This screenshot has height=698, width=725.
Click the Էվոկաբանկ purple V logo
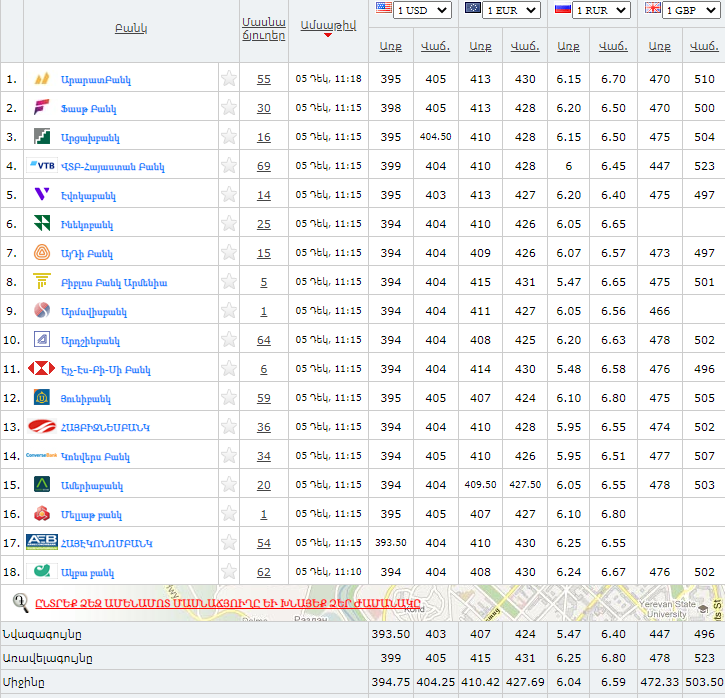(42, 194)
